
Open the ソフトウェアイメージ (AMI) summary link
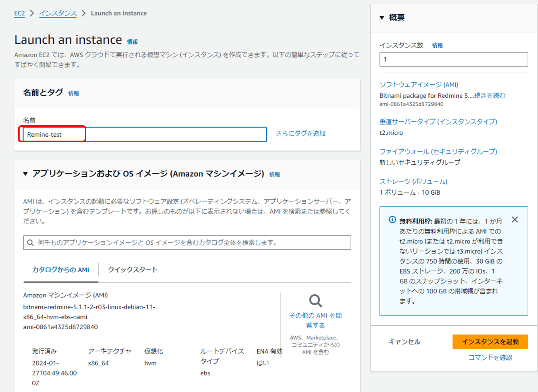pyautogui.click(x=419, y=84)
